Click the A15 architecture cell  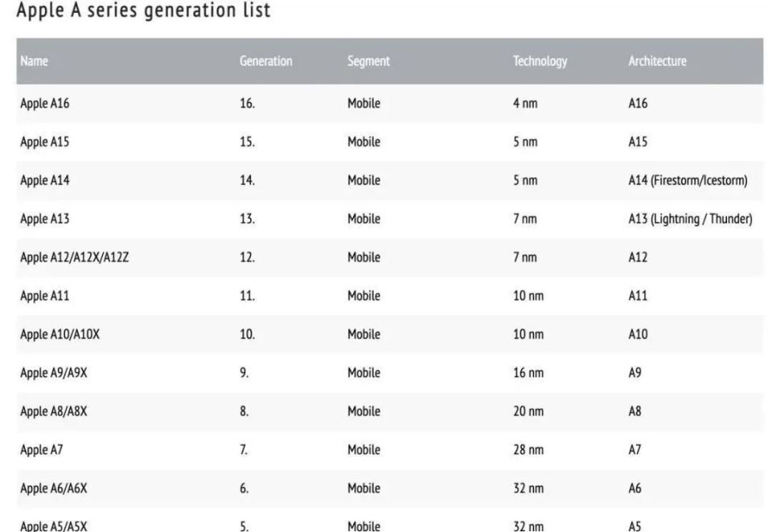pos(638,141)
